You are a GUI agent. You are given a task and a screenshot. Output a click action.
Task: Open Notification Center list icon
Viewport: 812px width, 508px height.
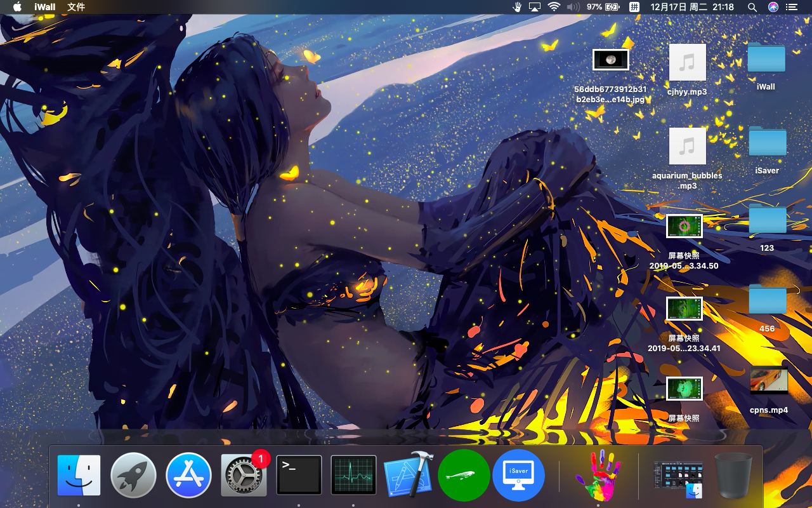coord(791,7)
